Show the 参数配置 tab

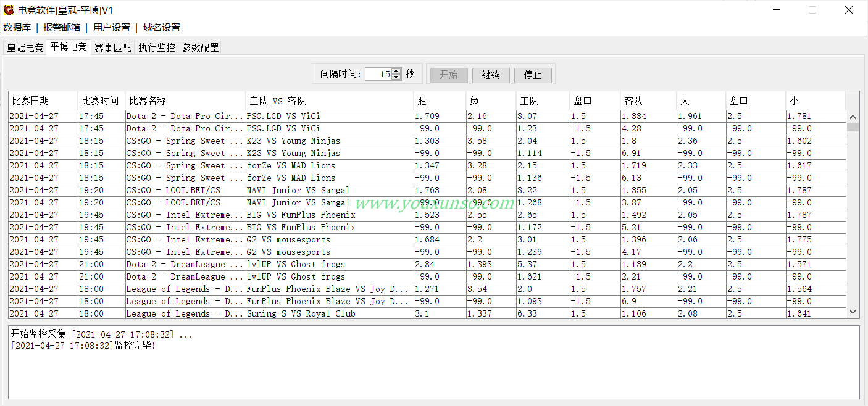pos(201,48)
